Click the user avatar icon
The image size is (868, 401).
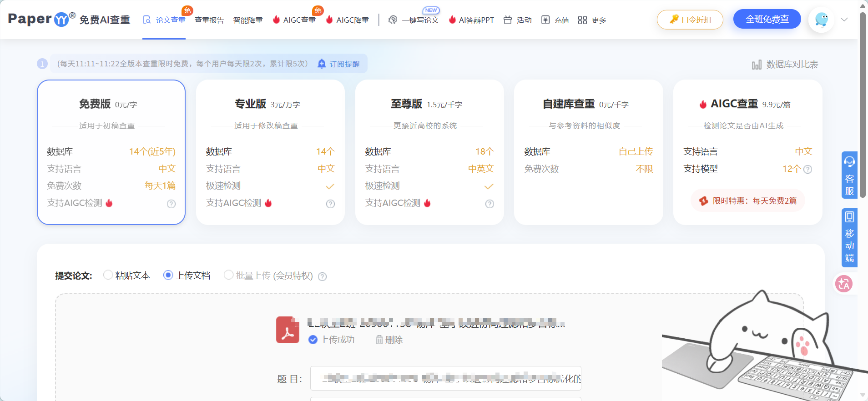[x=822, y=20]
